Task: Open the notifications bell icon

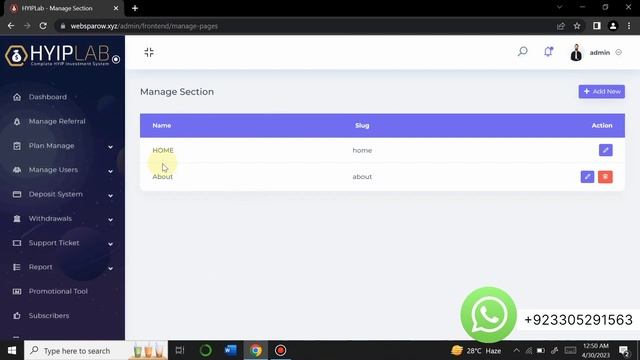Action: pos(548,51)
